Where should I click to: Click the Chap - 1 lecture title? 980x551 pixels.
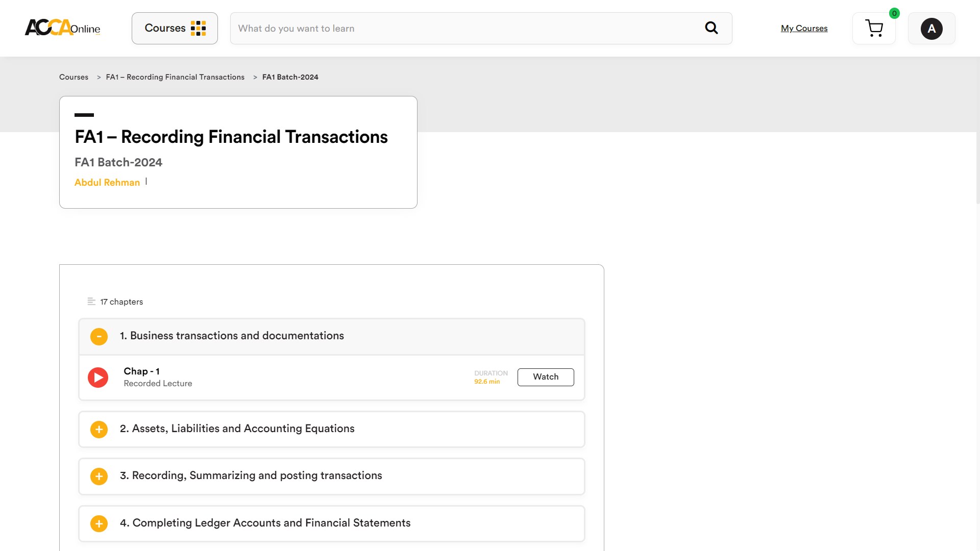[141, 371]
